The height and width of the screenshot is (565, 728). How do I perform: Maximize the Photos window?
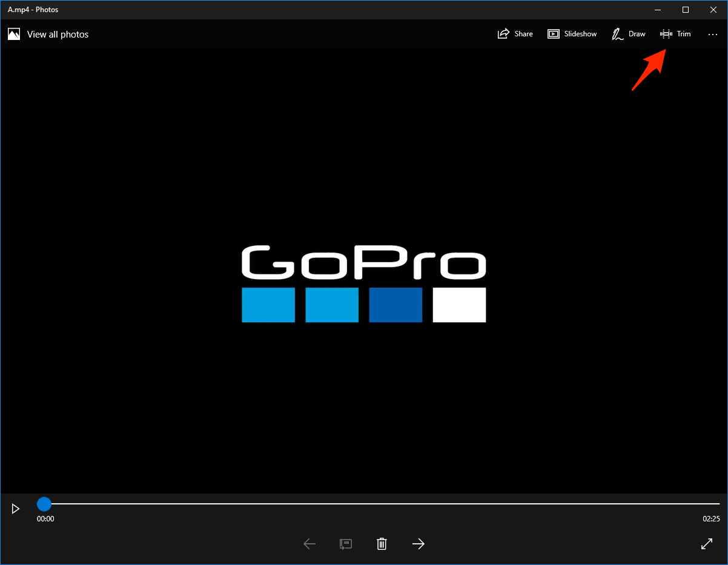685,10
